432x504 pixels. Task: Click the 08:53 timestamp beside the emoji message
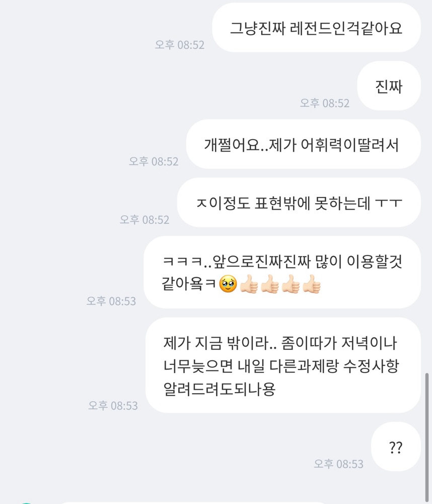(111, 301)
